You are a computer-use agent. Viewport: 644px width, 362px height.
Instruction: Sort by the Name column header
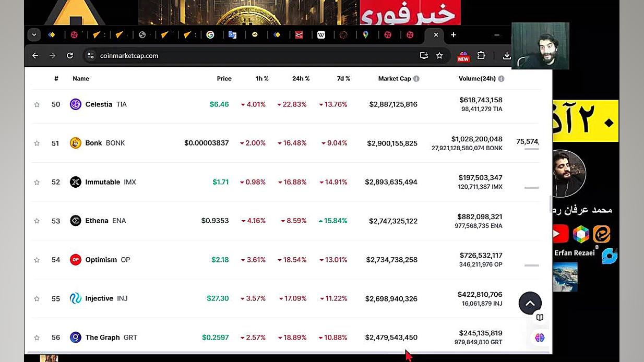point(81,79)
